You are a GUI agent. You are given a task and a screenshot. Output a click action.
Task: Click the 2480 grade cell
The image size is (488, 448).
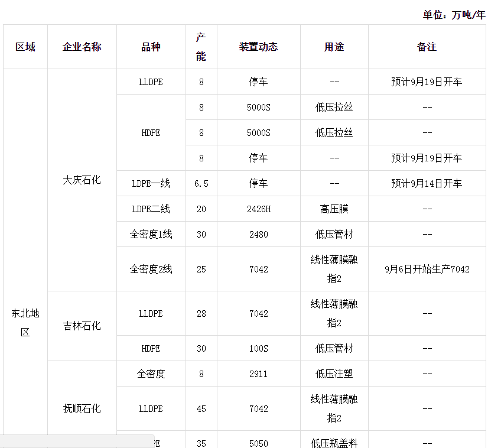tap(259, 234)
